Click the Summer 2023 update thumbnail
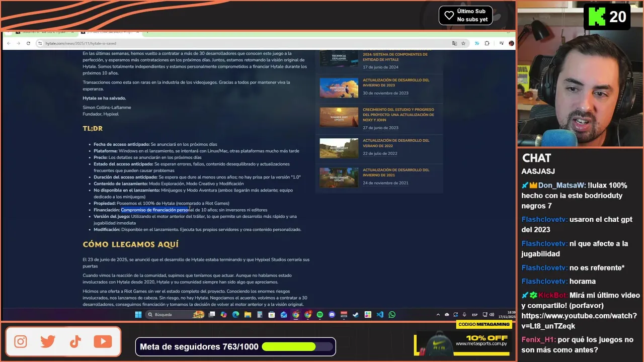Screen dimensions: 644x362 tap(339, 117)
